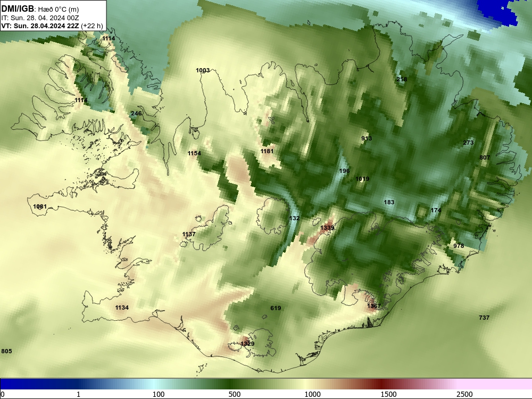Click the DMI/IGB title text
The image size is (532, 399).
[x=18, y=9]
